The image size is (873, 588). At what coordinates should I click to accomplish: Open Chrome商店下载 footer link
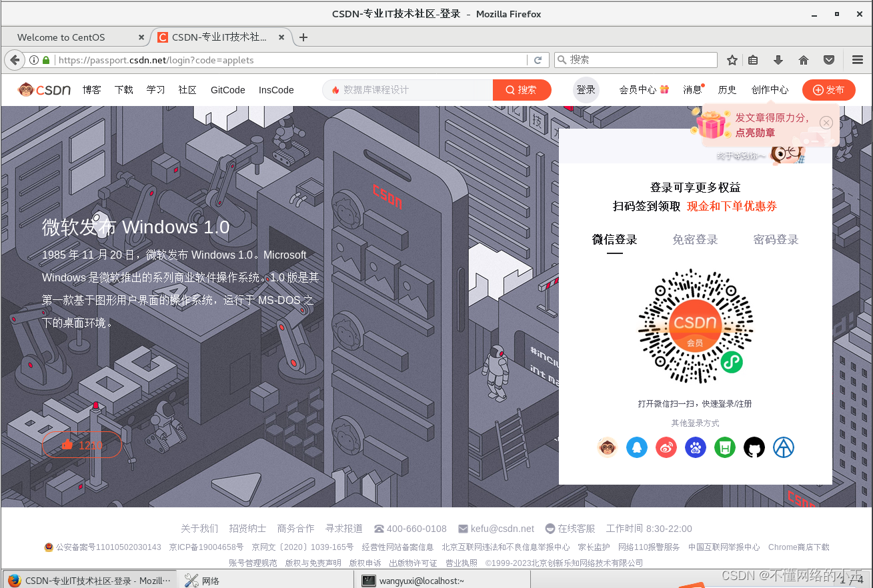point(799,547)
